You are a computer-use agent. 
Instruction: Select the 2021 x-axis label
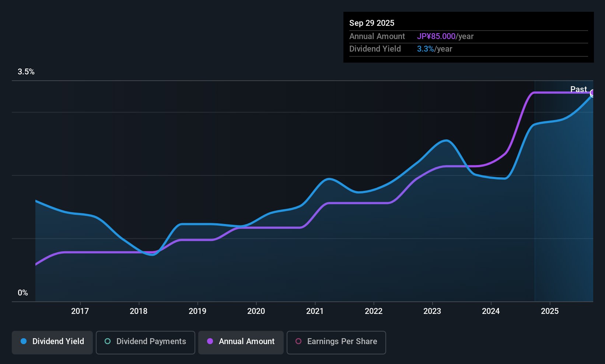(315, 311)
